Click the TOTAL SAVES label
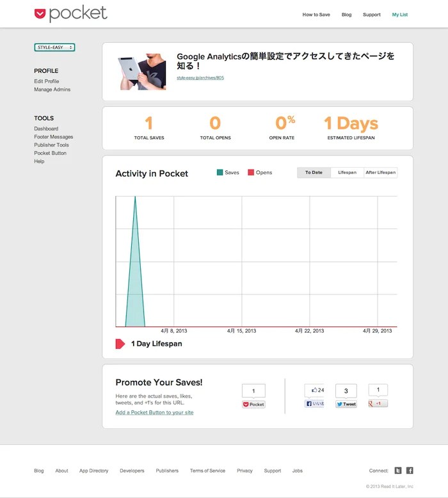Image resolution: width=448 pixels, height=498 pixels. [149, 138]
